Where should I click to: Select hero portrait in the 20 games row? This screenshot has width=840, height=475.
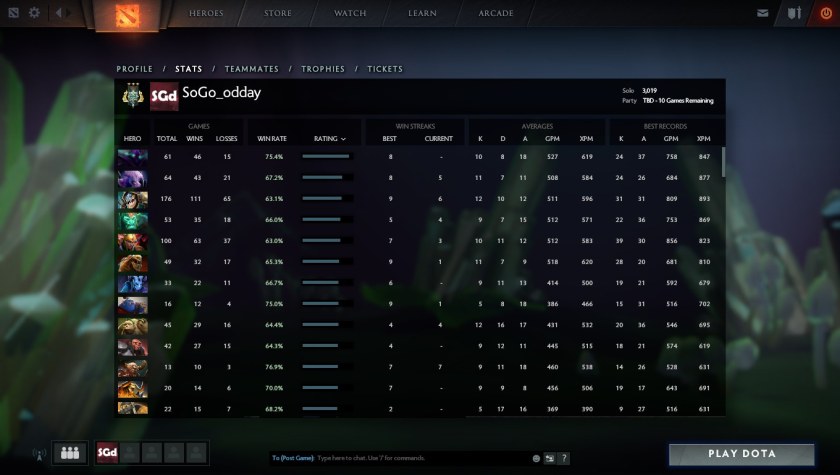pos(132,389)
